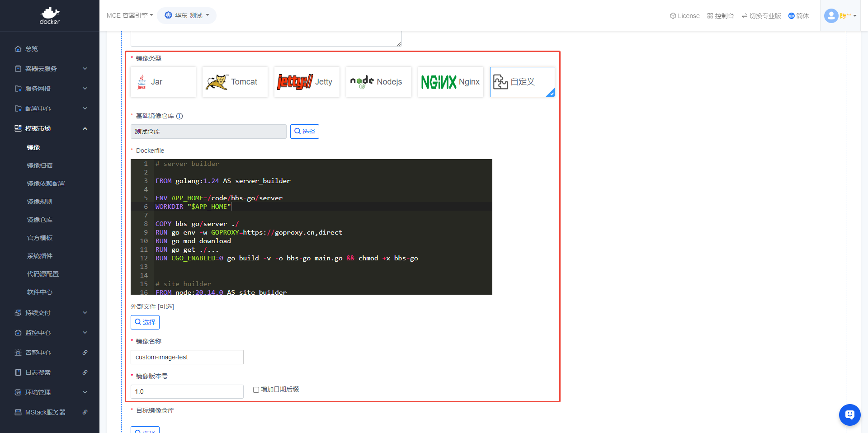
Task: Expand the 容器云服务 sidebar menu
Action: [50, 69]
